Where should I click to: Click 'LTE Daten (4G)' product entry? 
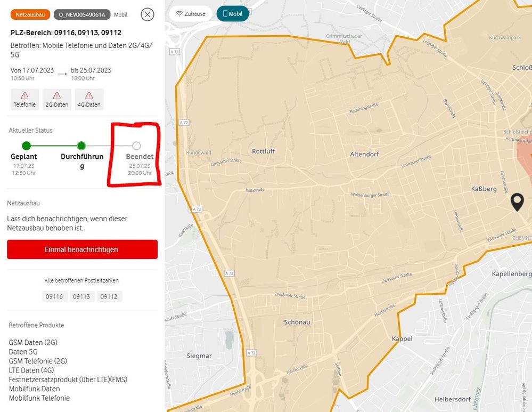pyautogui.click(x=31, y=370)
